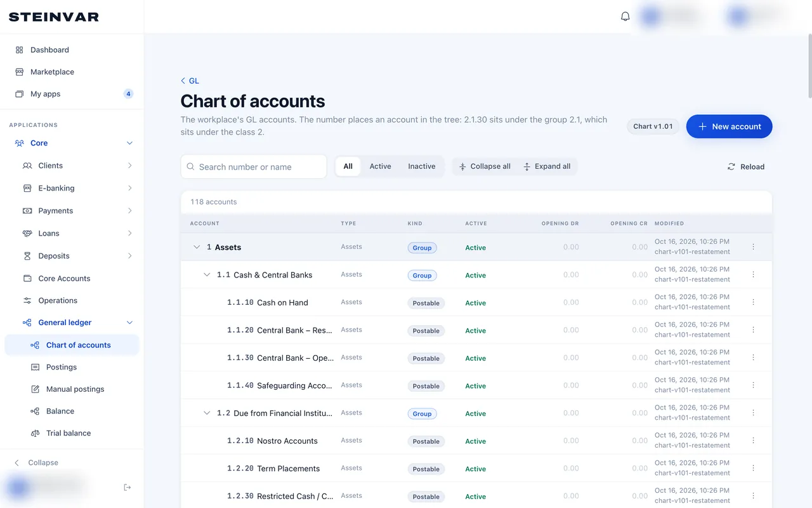Collapse the sidebar panel
812x508 pixels.
[x=37, y=462]
